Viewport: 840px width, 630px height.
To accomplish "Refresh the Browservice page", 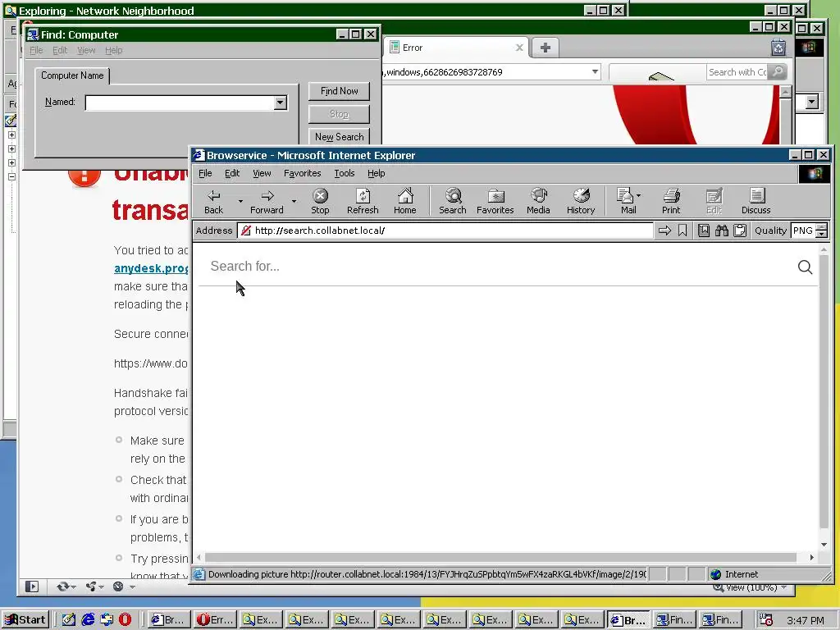I will [x=363, y=201].
